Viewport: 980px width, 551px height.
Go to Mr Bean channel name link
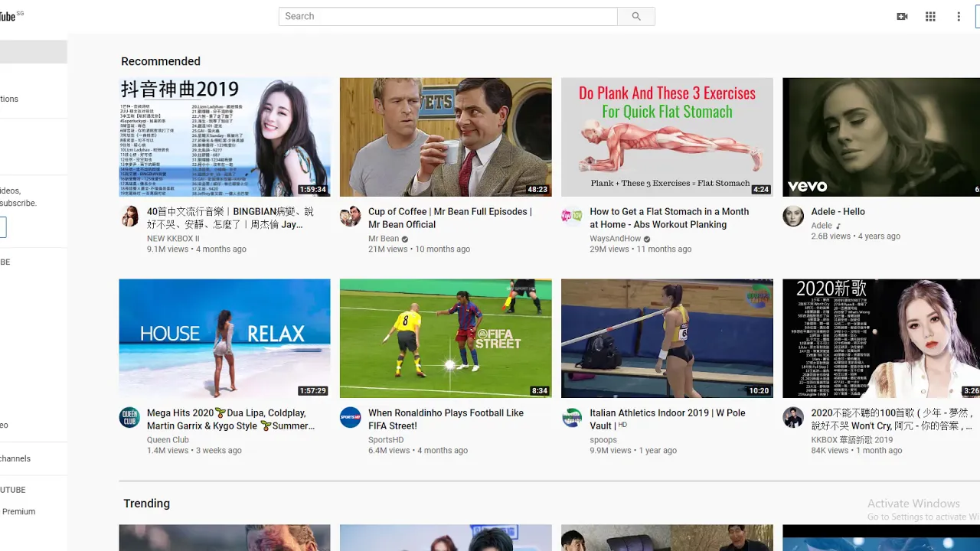coord(384,239)
